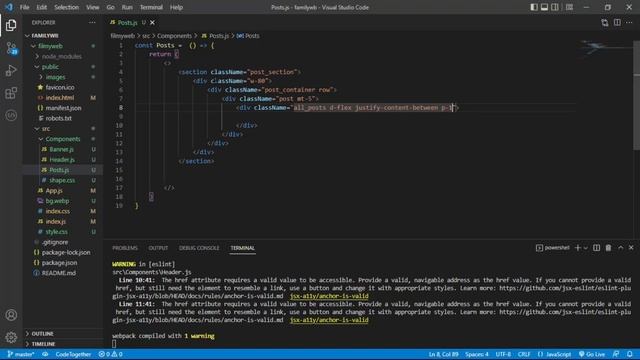This screenshot has height=360, width=640.
Task: Add a new terminal with plus icon
Action: (578, 248)
